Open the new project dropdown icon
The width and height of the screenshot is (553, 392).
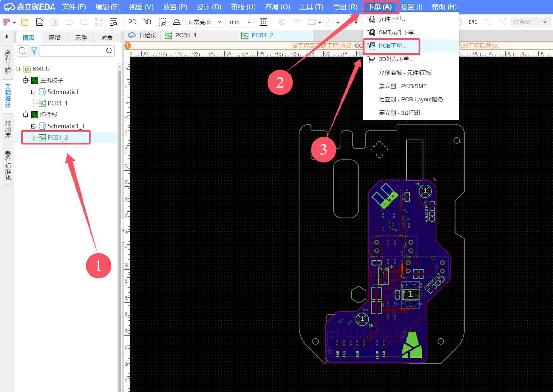[14, 22]
